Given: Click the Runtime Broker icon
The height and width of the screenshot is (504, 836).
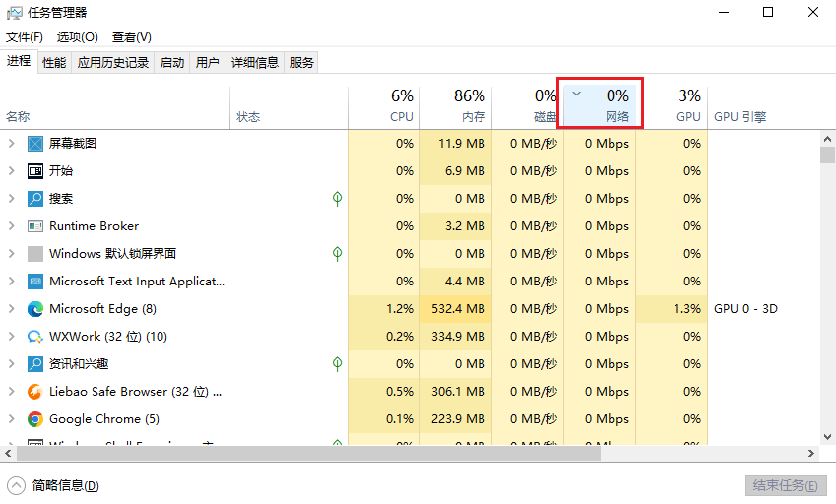Looking at the screenshot, I should [35, 226].
